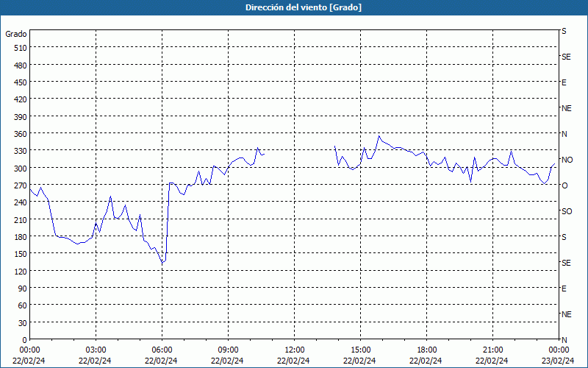Click the 'Grado' axis unit label
The image size is (588, 368).
click(16, 34)
